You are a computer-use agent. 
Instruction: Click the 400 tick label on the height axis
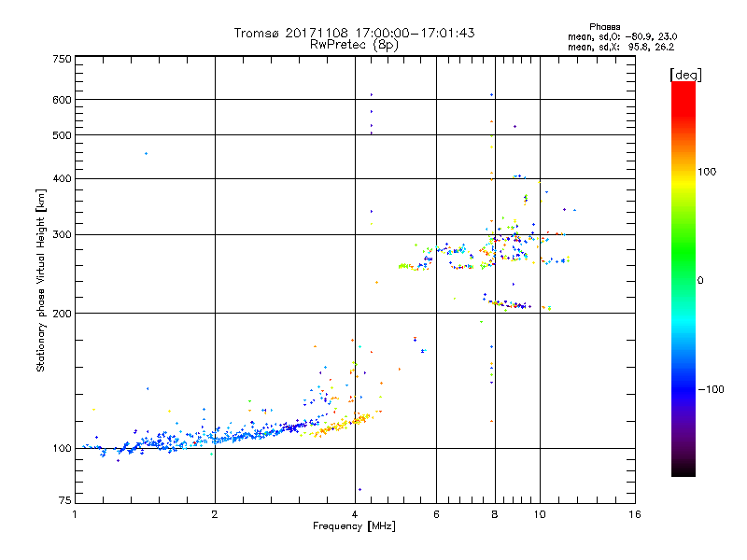pos(62,178)
